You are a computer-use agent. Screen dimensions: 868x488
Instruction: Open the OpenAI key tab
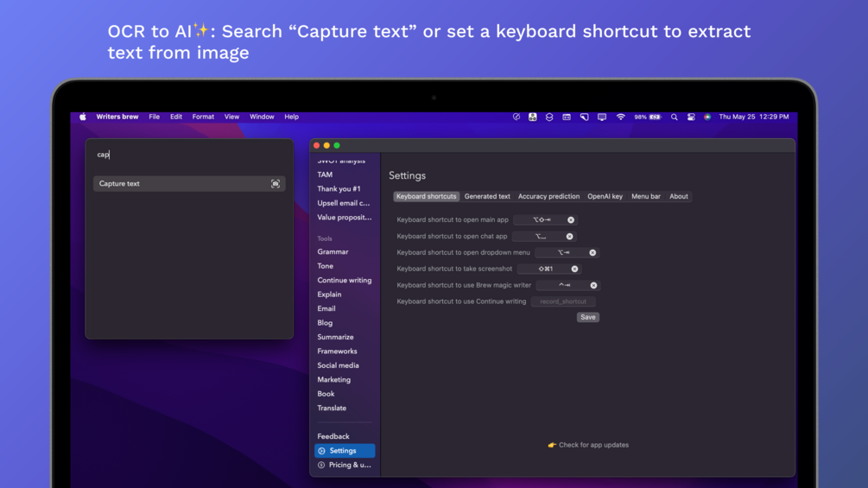tap(605, 196)
